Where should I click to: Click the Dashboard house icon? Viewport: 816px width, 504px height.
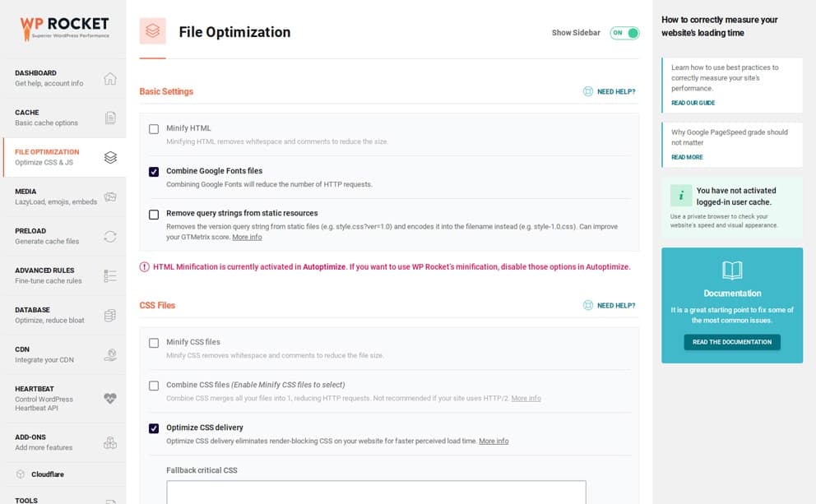tap(109, 79)
